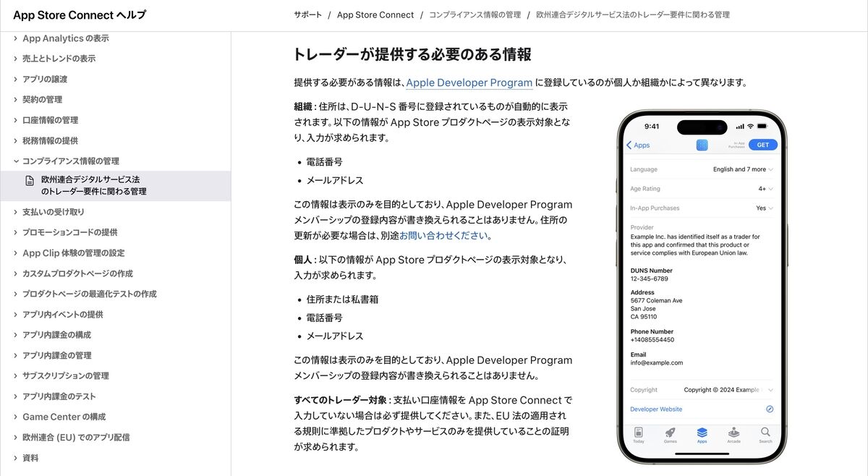Expand アプリの譲渡 in the sidebar
The height and width of the screenshot is (476, 868).
point(45,79)
